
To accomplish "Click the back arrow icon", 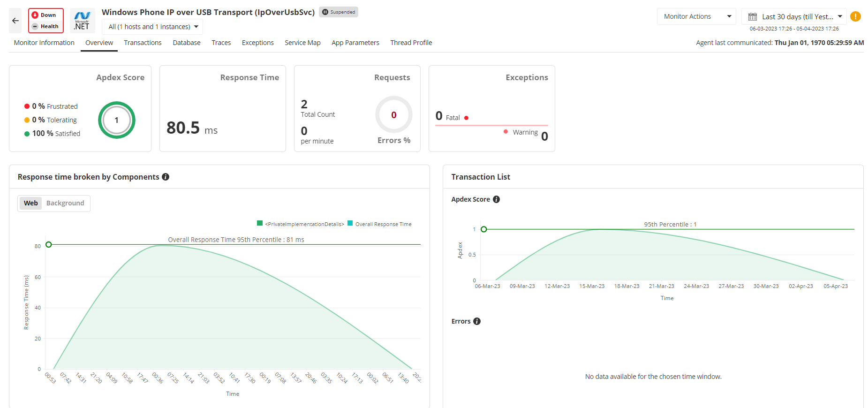I will tap(15, 21).
